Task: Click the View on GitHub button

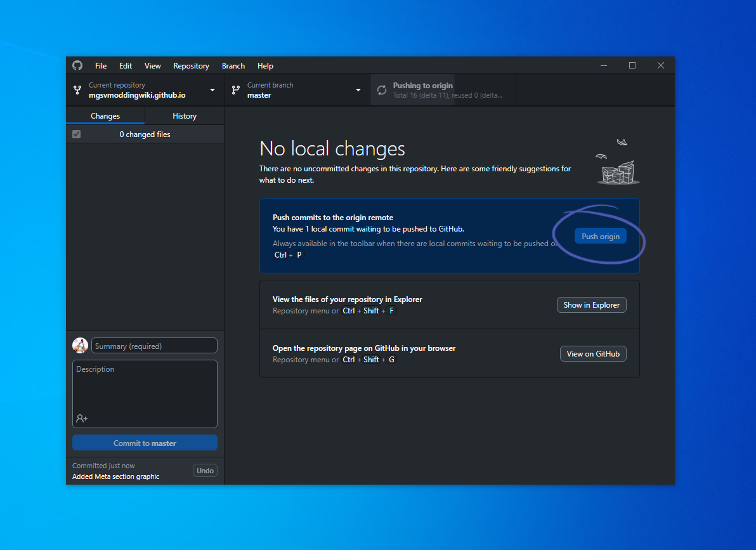Action: coord(593,353)
